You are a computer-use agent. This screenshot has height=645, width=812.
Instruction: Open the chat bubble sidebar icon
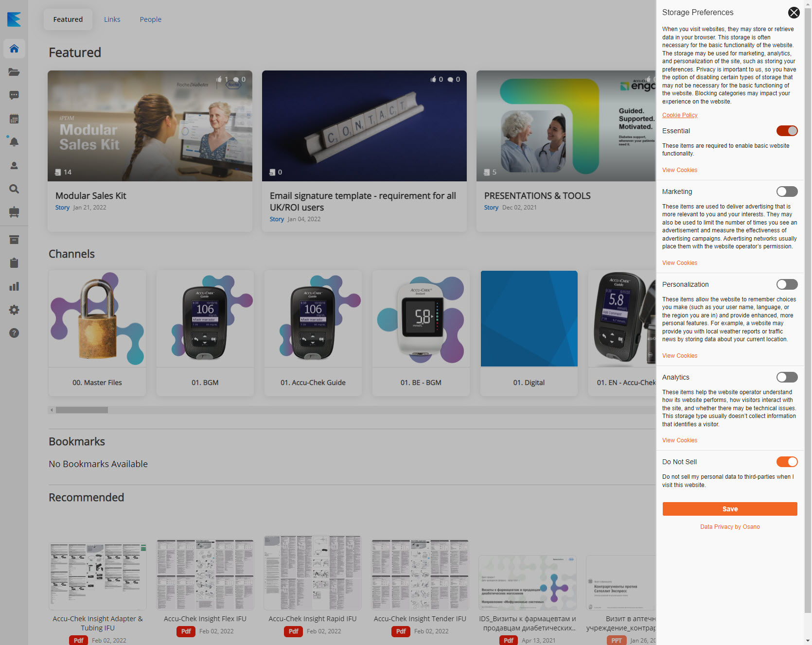coord(14,95)
